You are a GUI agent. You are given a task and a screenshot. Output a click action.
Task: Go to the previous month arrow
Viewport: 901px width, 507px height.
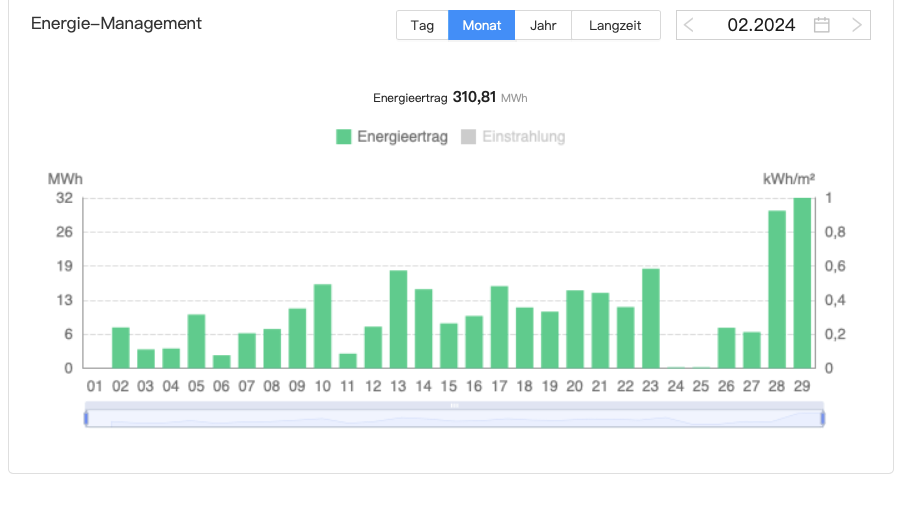coord(689,25)
